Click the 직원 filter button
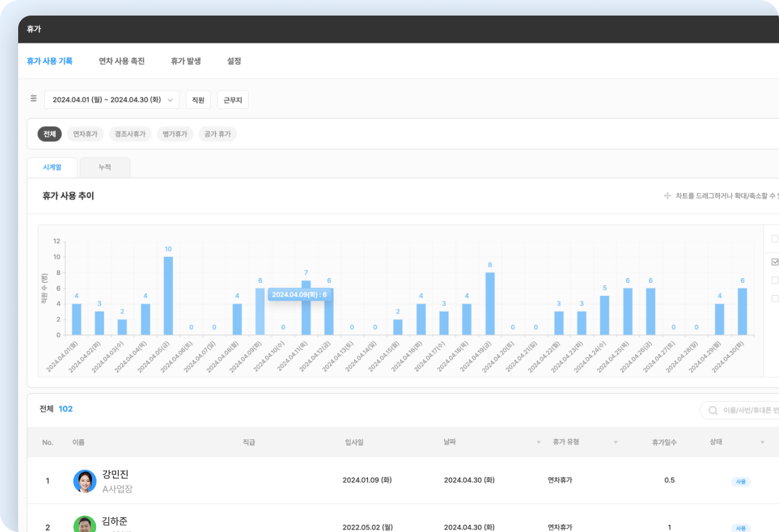Screen dimensions: 779x532 coord(198,100)
